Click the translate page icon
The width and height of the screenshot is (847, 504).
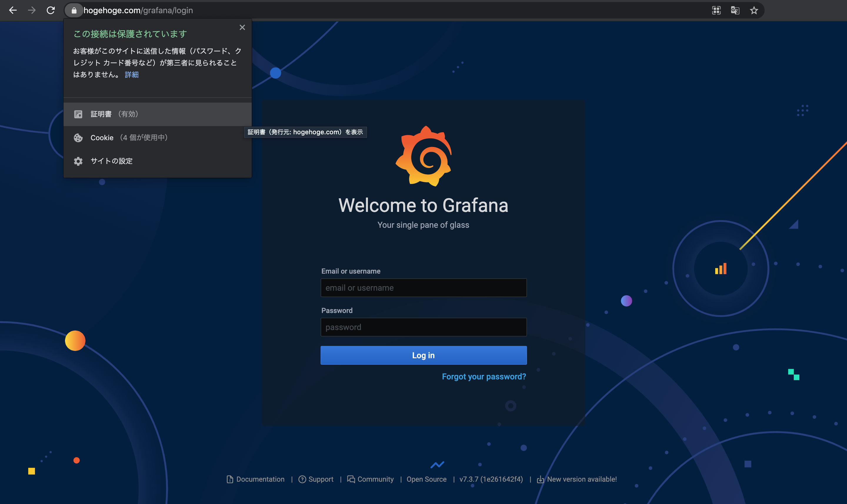[735, 11]
